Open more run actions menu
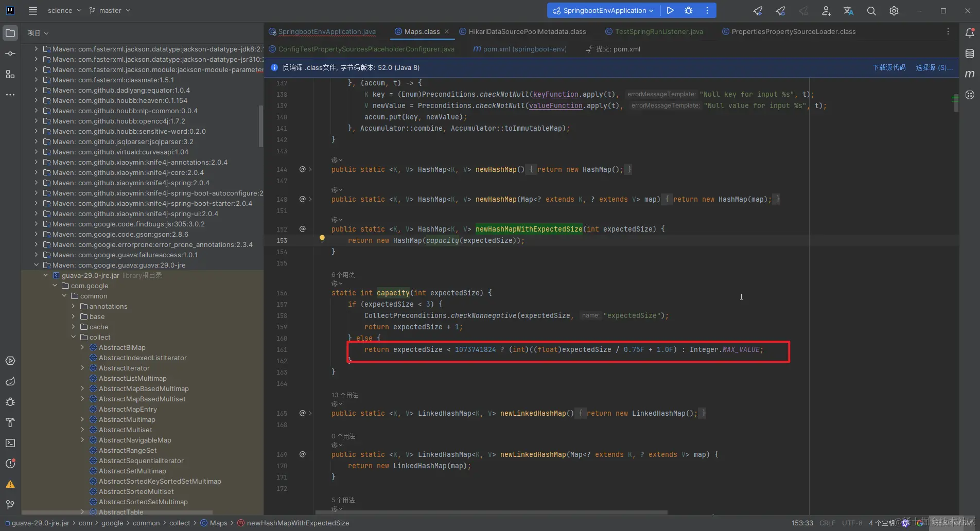Image resolution: width=980 pixels, height=531 pixels. pos(707,10)
